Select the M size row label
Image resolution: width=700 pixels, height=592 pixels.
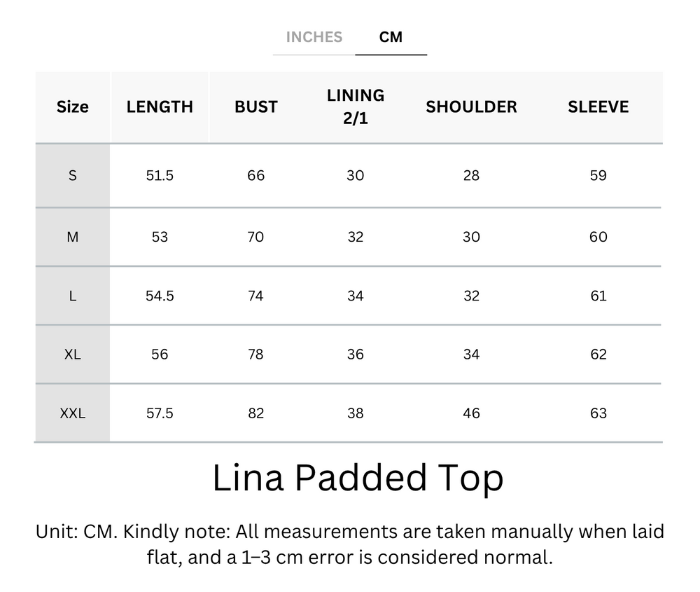[x=72, y=236]
